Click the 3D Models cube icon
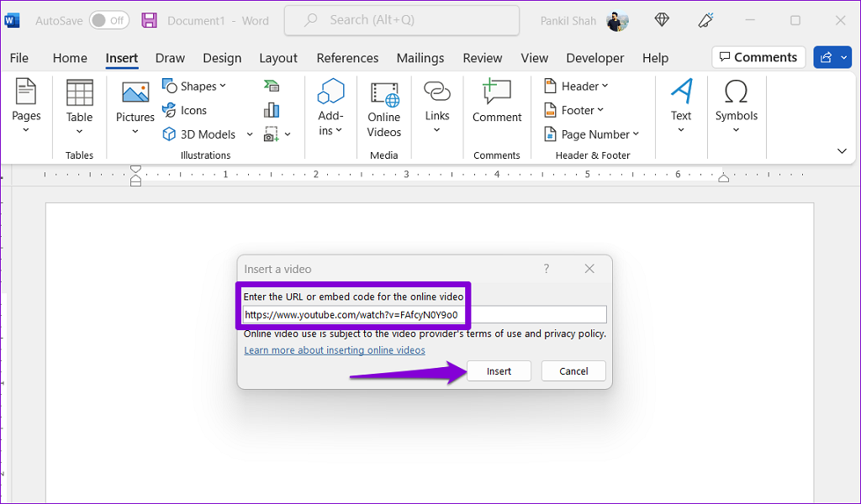The height and width of the screenshot is (504, 861). [169, 134]
